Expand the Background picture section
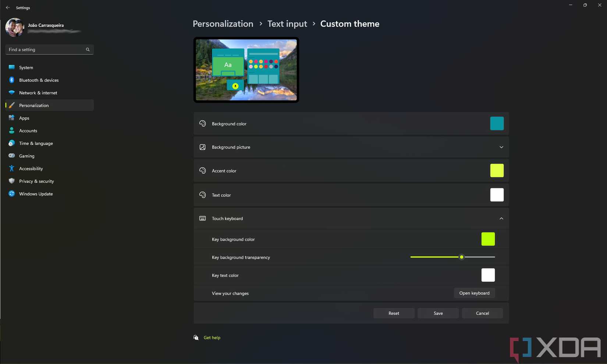This screenshot has width=607, height=364. [501, 147]
